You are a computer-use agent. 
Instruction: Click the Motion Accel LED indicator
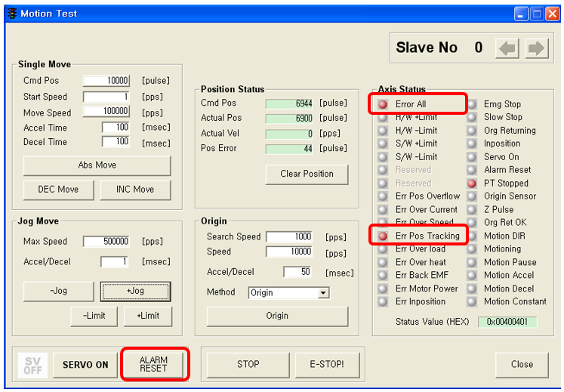pos(472,276)
